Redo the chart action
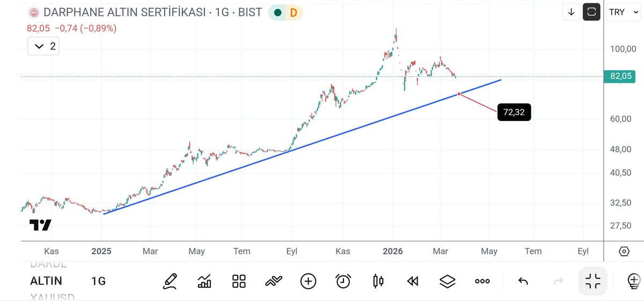The height and width of the screenshot is (301, 644). (x=558, y=281)
